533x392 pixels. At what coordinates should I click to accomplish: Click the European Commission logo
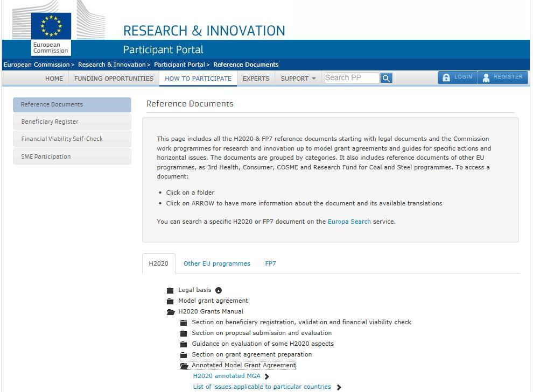[51, 33]
